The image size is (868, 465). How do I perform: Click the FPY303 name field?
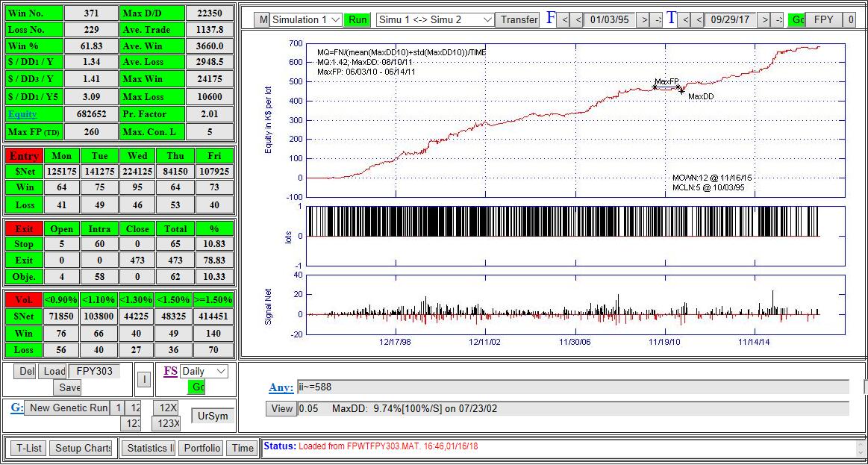[x=94, y=372]
